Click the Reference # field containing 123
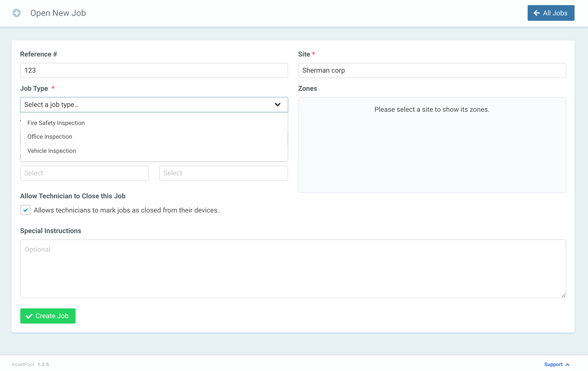 (154, 70)
